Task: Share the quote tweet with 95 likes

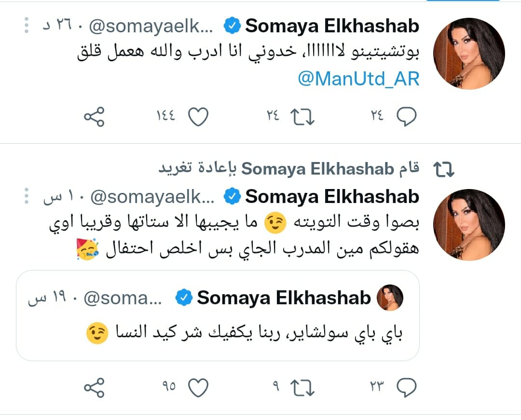Action: [94, 387]
